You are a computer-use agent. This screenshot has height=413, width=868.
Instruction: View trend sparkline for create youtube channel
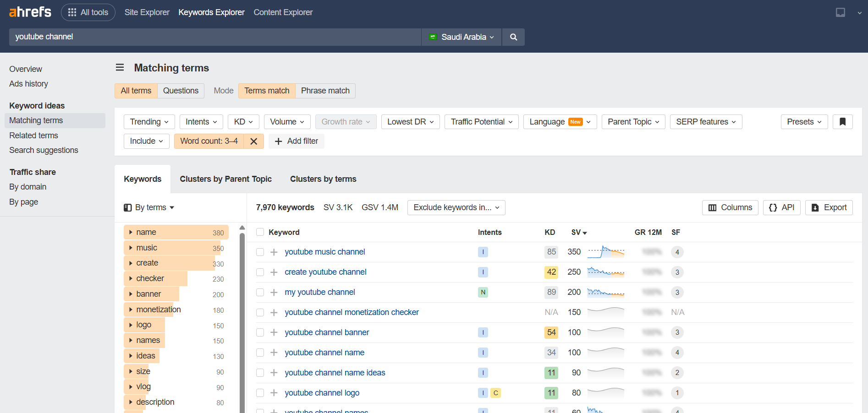point(606,272)
